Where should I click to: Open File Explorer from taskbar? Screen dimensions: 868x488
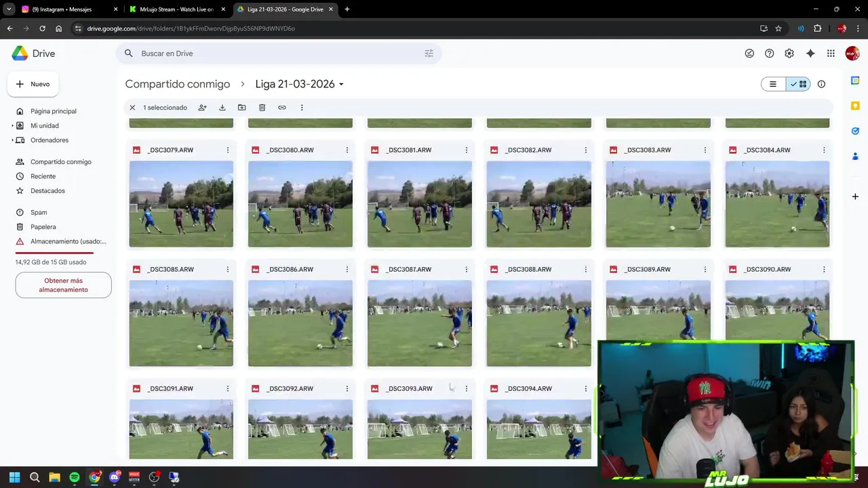tap(54, 477)
